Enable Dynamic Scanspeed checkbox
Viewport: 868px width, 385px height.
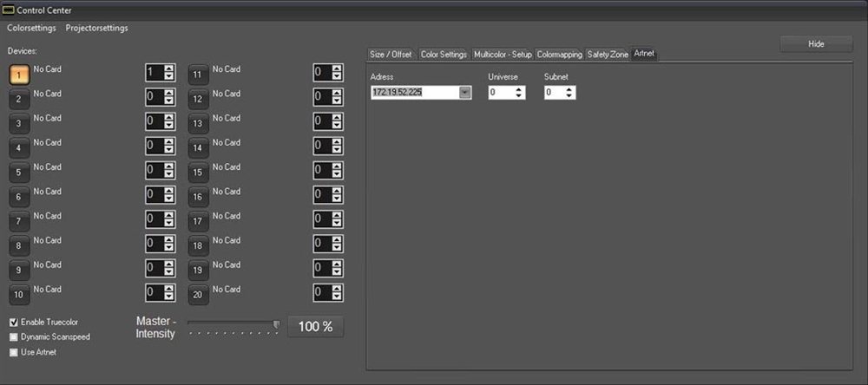click(x=14, y=337)
